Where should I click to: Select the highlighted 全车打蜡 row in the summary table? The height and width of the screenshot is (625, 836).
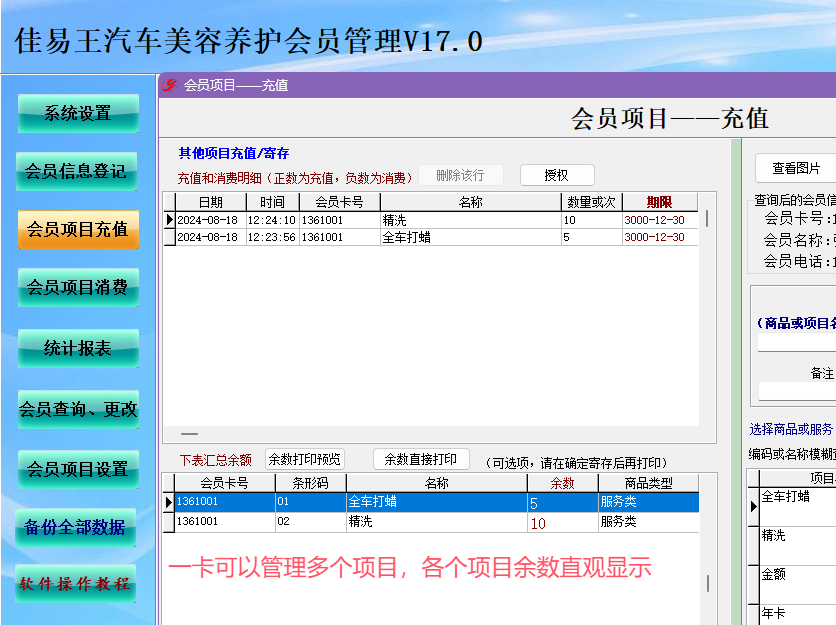click(x=437, y=502)
